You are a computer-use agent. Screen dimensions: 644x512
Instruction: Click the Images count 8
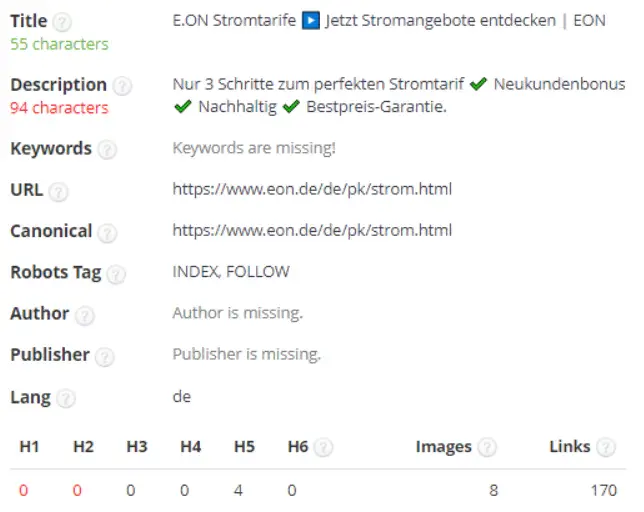click(x=493, y=491)
